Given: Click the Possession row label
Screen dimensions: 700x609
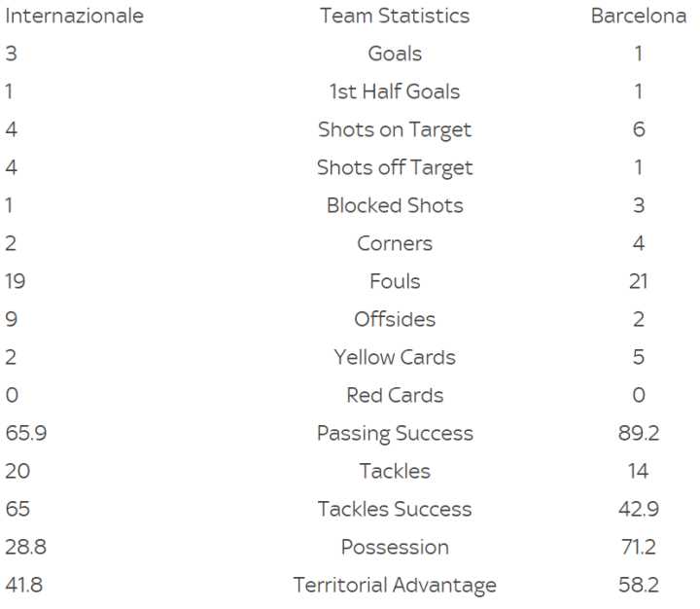Looking at the screenshot, I should tap(395, 548).
